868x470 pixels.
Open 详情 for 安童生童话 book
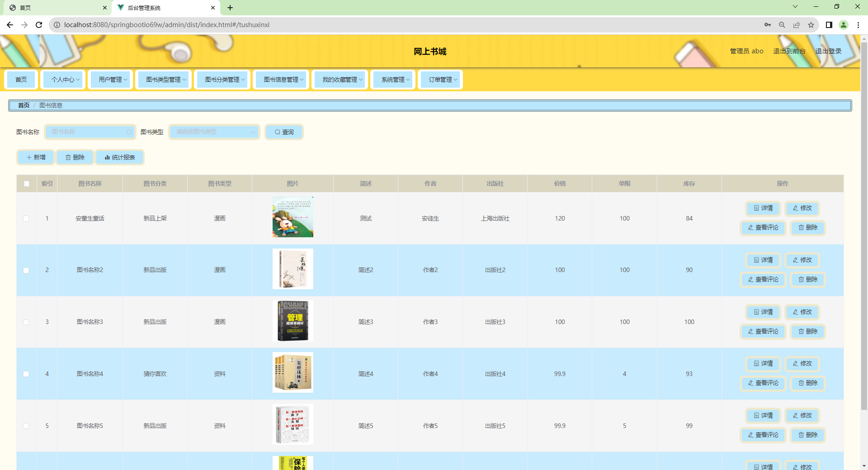pyautogui.click(x=763, y=208)
